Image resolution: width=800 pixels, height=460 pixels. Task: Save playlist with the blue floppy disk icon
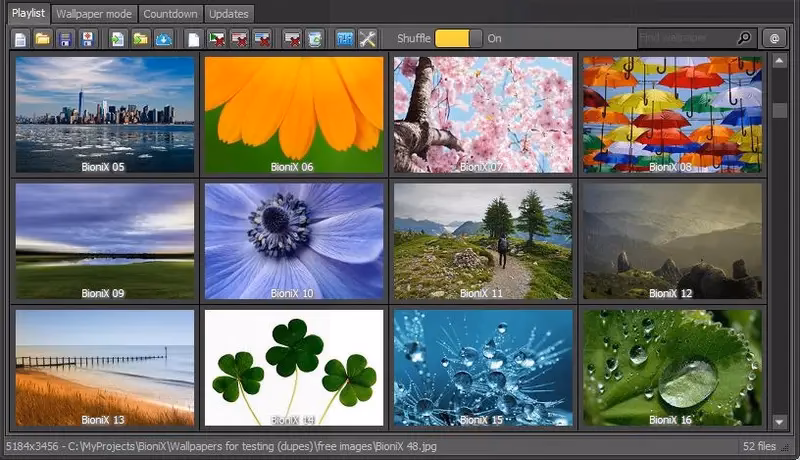tap(65, 39)
